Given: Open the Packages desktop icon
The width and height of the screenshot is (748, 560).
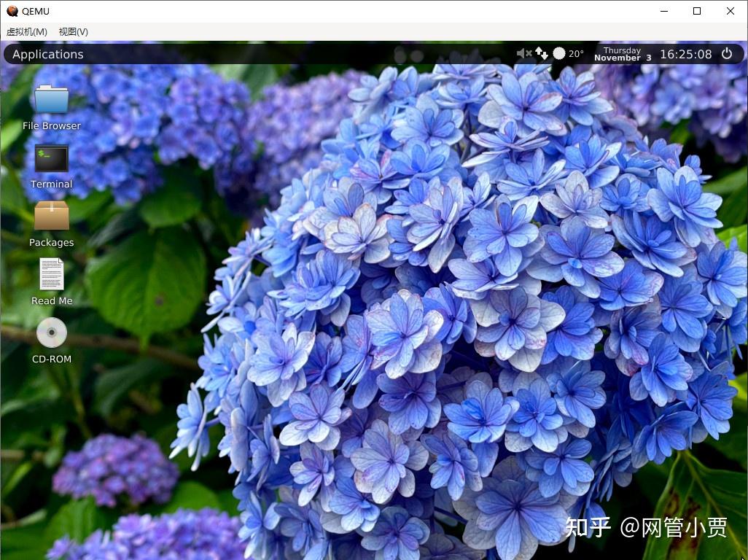Looking at the screenshot, I should tap(51, 215).
